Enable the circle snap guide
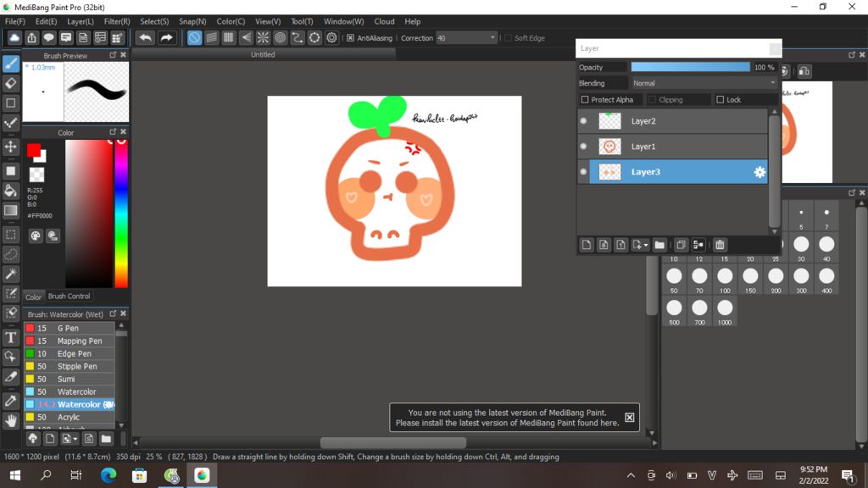This screenshot has height=488, width=868. tap(280, 37)
